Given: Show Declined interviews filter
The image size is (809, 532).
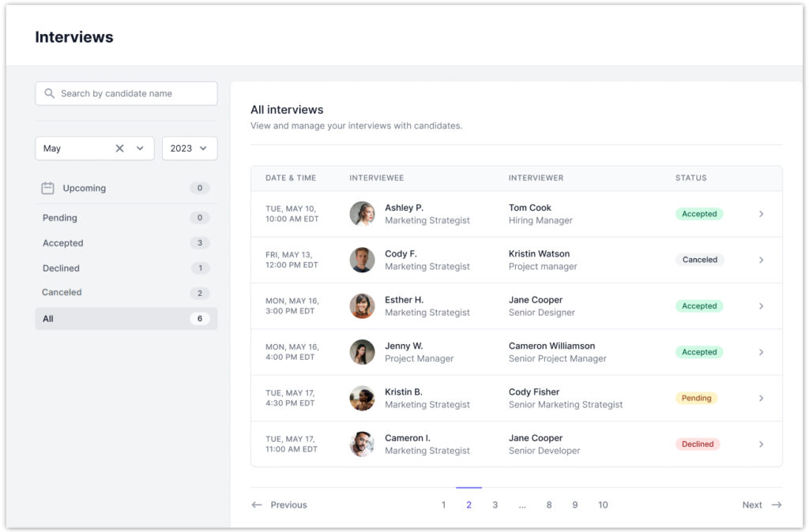Looking at the screenshot, I should 61,268.
